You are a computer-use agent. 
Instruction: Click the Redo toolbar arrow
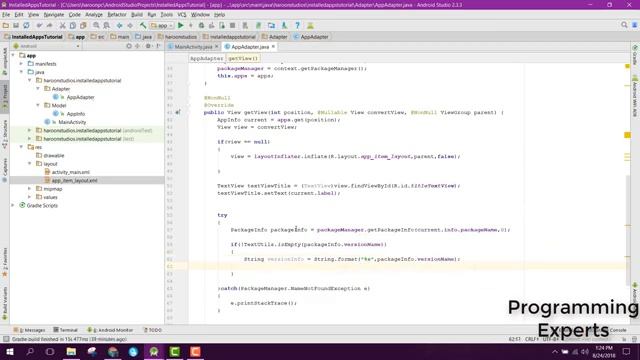point(49,25)
